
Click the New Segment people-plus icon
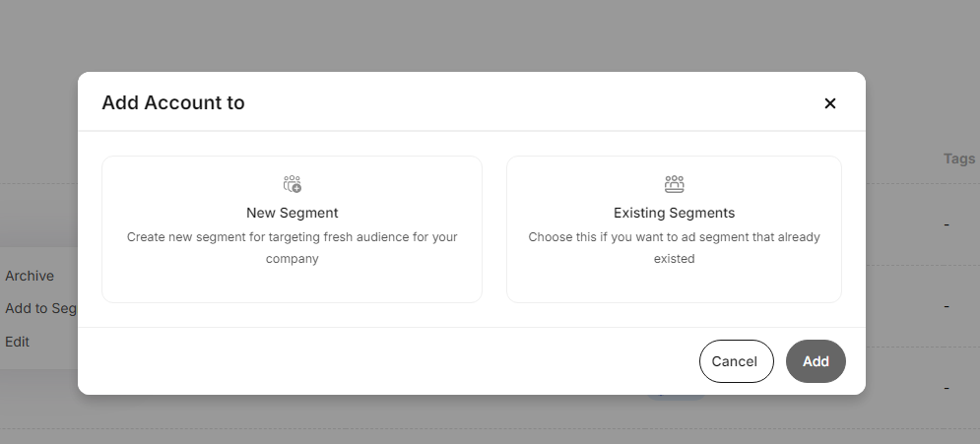(292, 184)
